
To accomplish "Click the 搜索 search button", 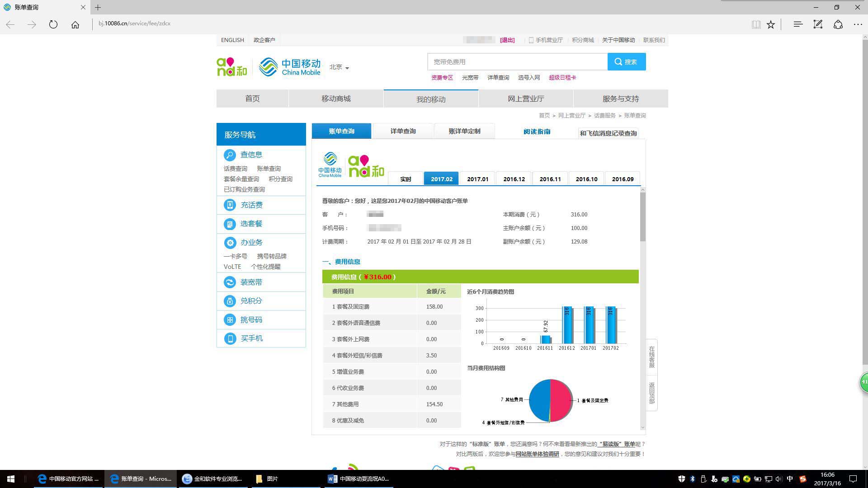I will [x=627, y=62].
